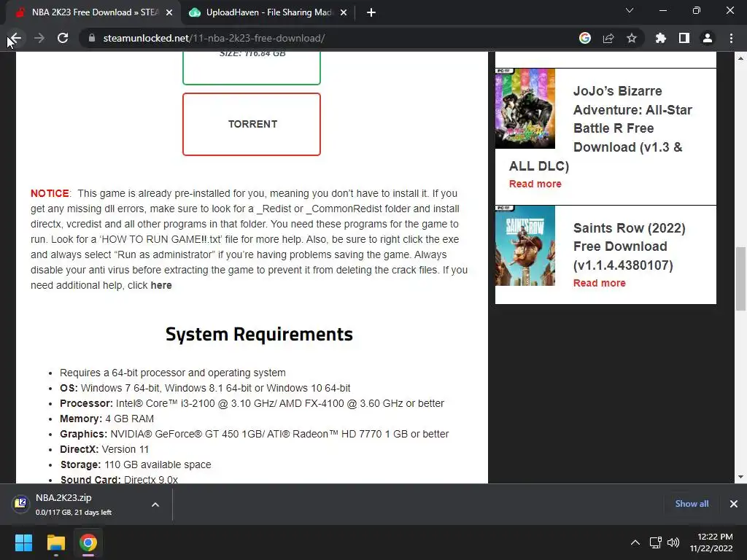This screenshot has height=560, width=747.
Task: Click the padlock site info icon
Action: [x=92, y=38]
